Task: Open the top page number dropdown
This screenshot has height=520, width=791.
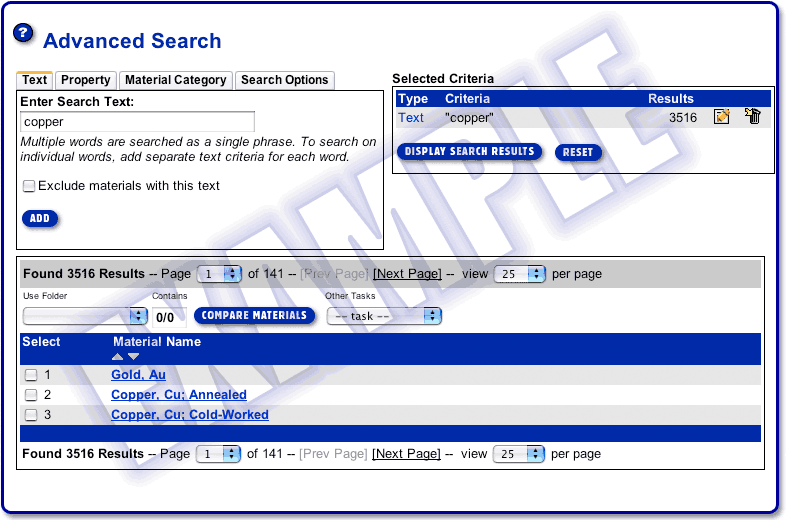Action: coord(219,274)
